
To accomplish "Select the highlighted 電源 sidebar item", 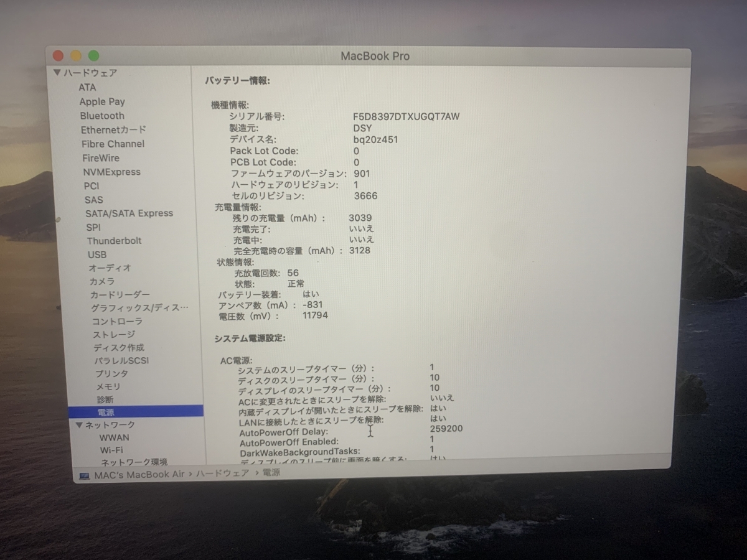I will click(136, 412).
